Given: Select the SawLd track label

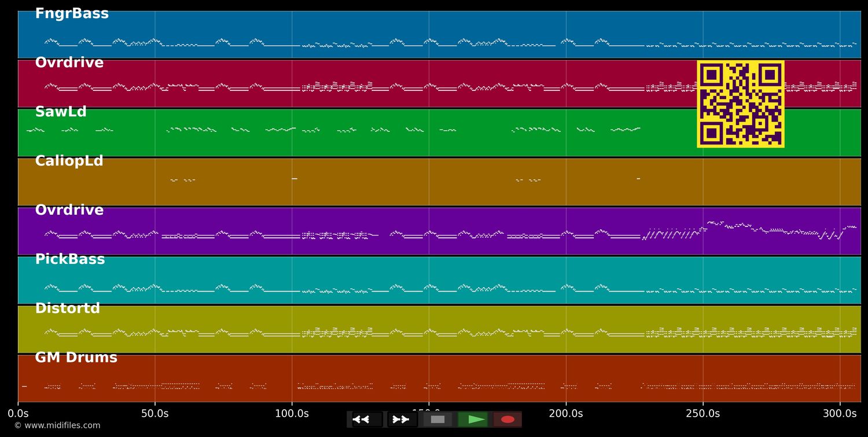Looking at the screenshot, I should pyautogui.click(x=60, y=112).
